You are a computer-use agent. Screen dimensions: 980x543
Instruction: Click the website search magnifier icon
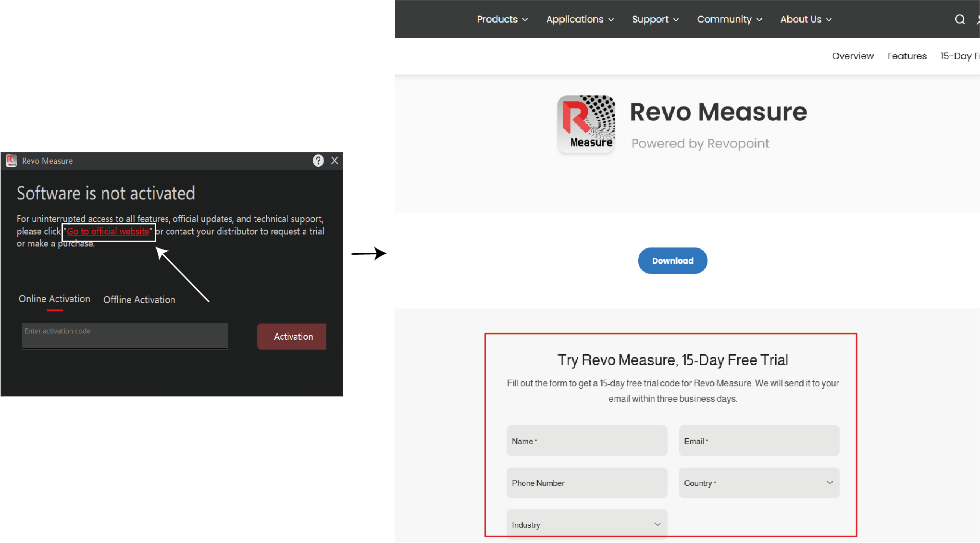click(x=959, y=19)
